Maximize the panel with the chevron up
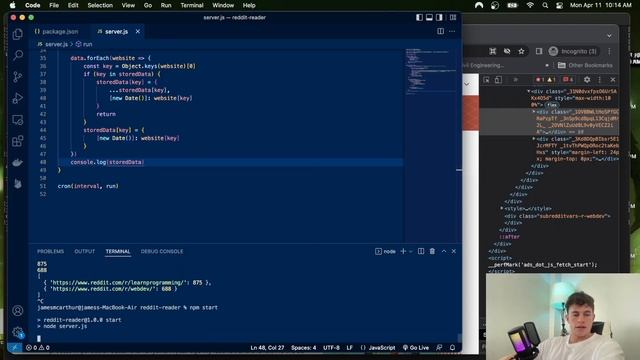Screen dimensions: 640x360 coord(444,251)
